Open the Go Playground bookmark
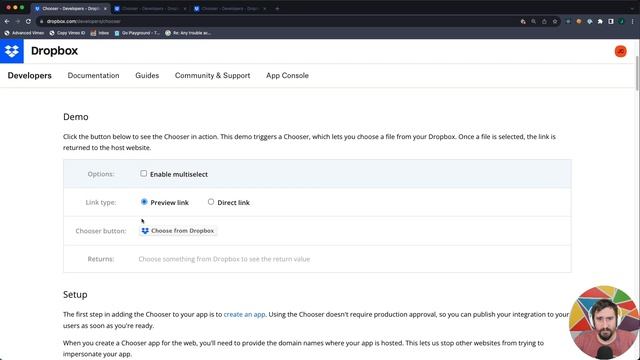 [x=137, y=33]
